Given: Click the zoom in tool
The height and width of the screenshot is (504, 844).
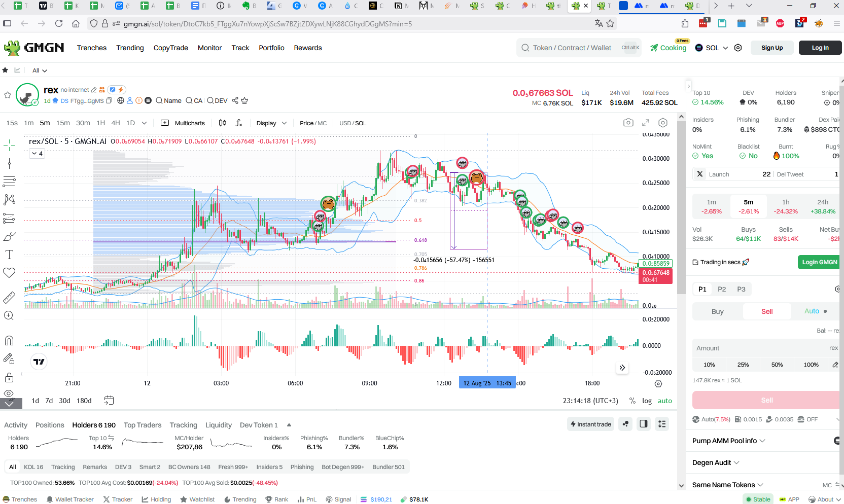Looking at the screenshot, I should 9,316.
